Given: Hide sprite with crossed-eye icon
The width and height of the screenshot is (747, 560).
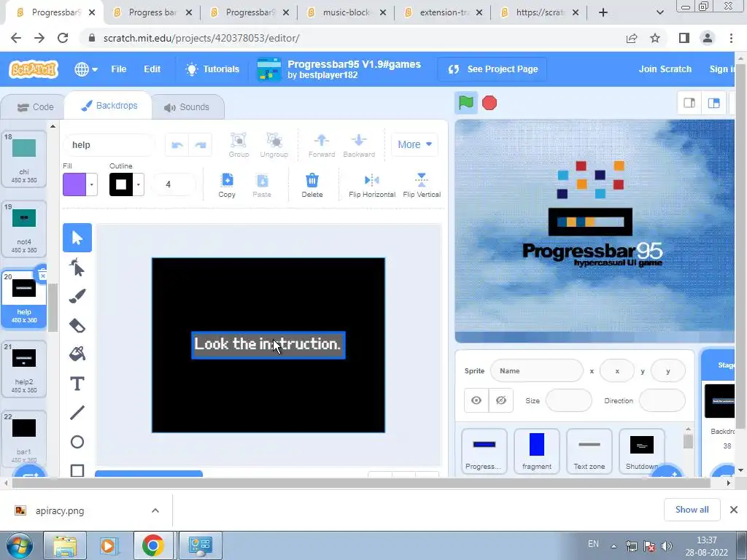Looking at the screenshot, I should [500, 400].
